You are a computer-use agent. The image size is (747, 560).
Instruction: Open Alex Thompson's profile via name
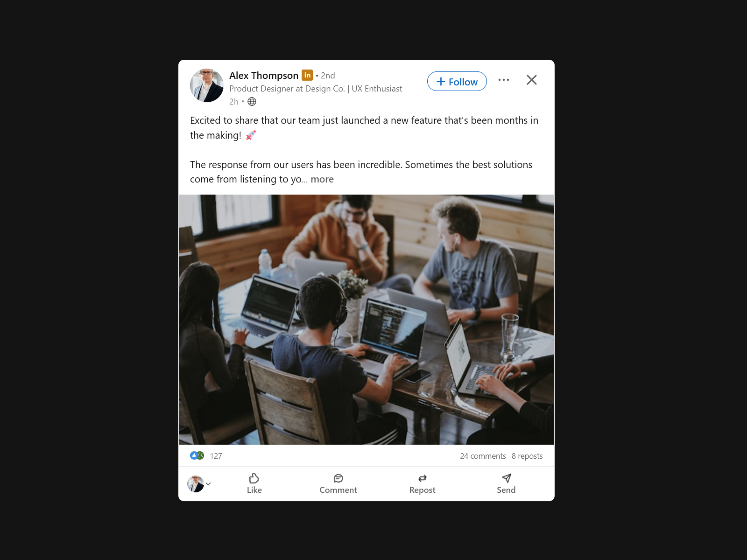point(264,75)
